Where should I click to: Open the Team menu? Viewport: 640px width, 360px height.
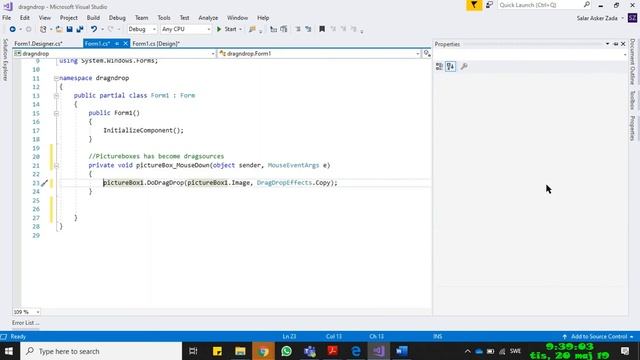141,18
